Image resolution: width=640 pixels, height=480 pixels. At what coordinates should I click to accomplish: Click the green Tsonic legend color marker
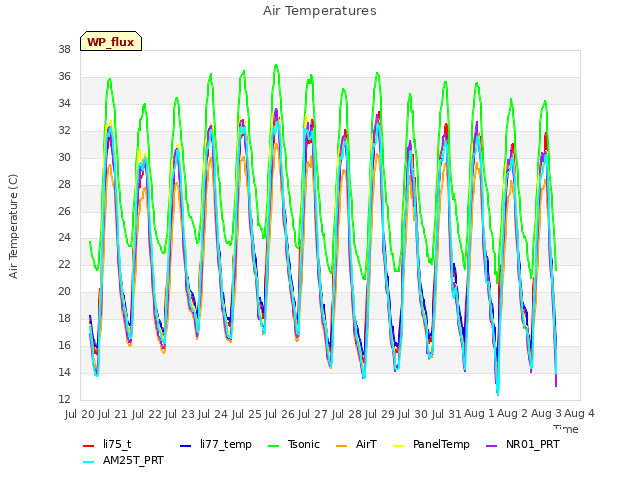tap(273, 446)
